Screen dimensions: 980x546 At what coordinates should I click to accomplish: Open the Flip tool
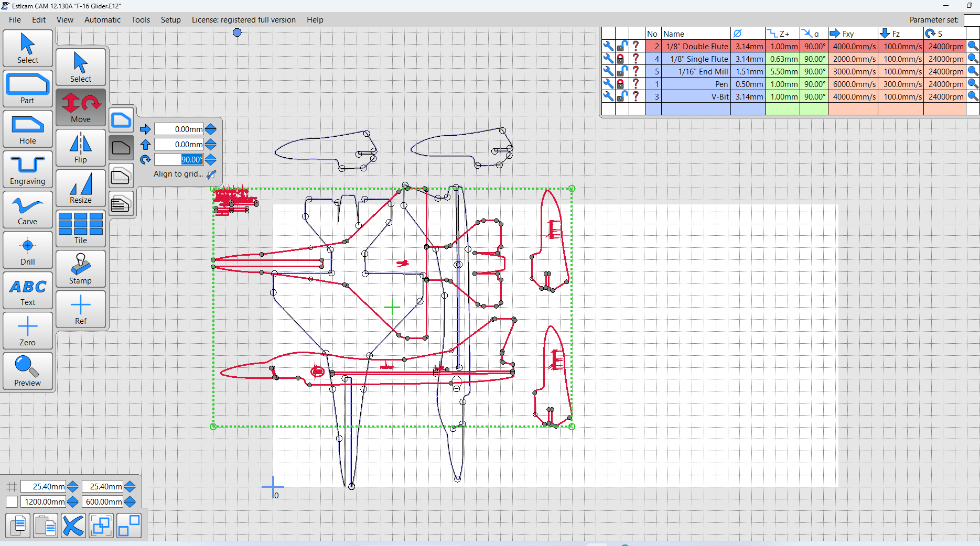click(x=81, y=148)
